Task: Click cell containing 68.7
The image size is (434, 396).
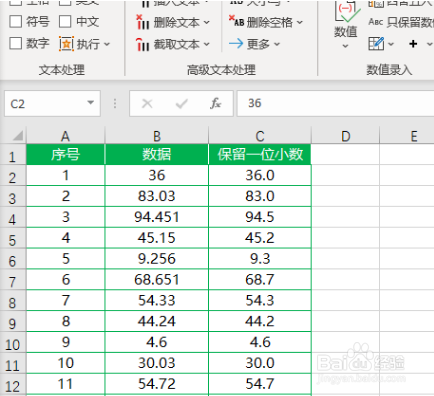Action: pos(260,279)
